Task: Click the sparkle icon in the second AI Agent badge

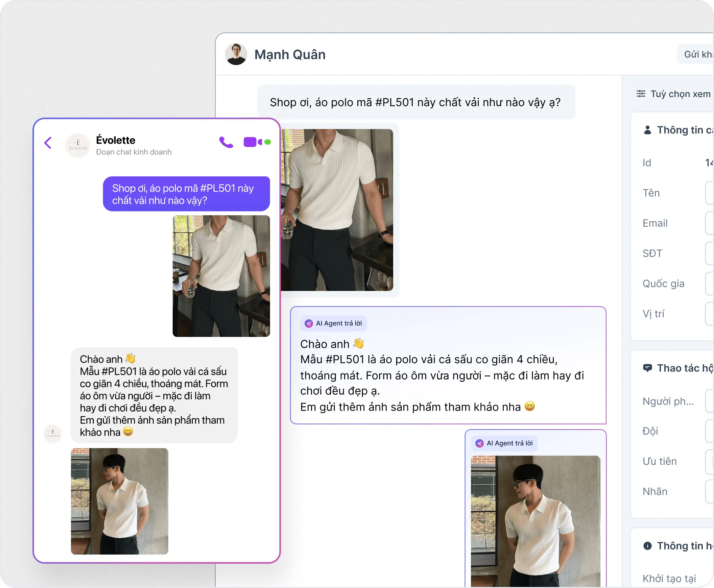Action: [479, 443]
